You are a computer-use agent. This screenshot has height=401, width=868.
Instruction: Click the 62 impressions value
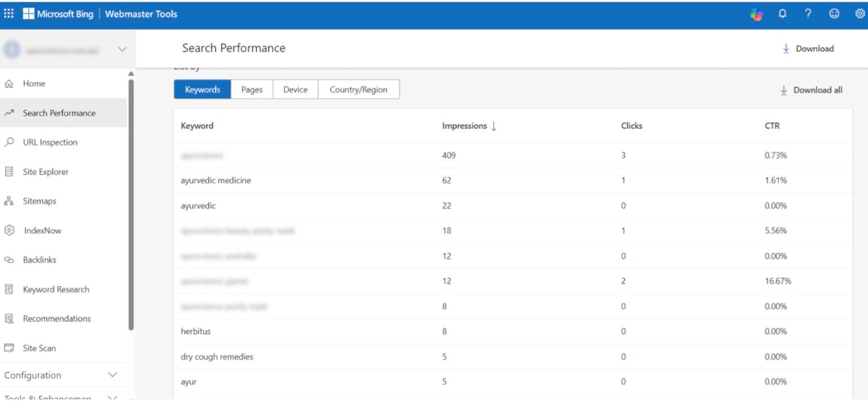tap(447, 181)
